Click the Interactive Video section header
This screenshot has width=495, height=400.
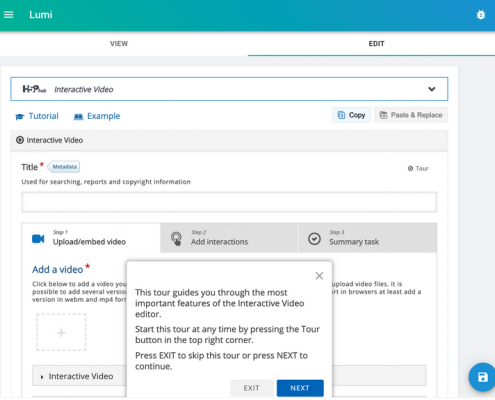(x=229, y=140)
